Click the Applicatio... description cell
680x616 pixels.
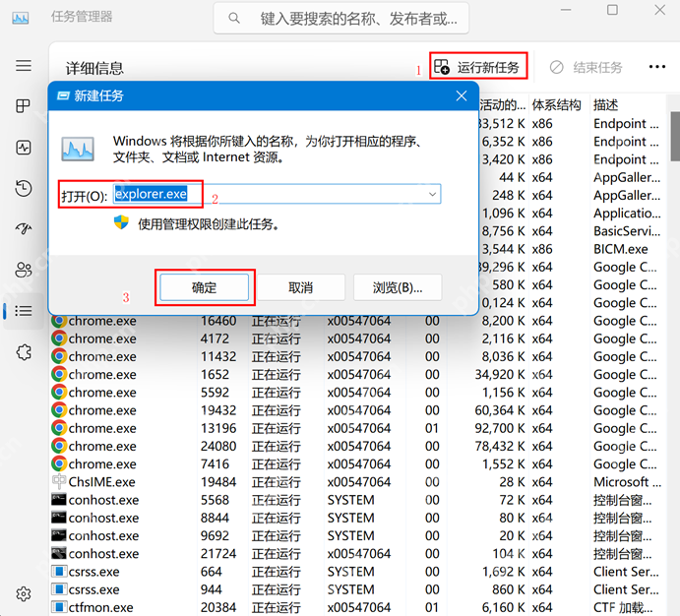click(627, 214)
